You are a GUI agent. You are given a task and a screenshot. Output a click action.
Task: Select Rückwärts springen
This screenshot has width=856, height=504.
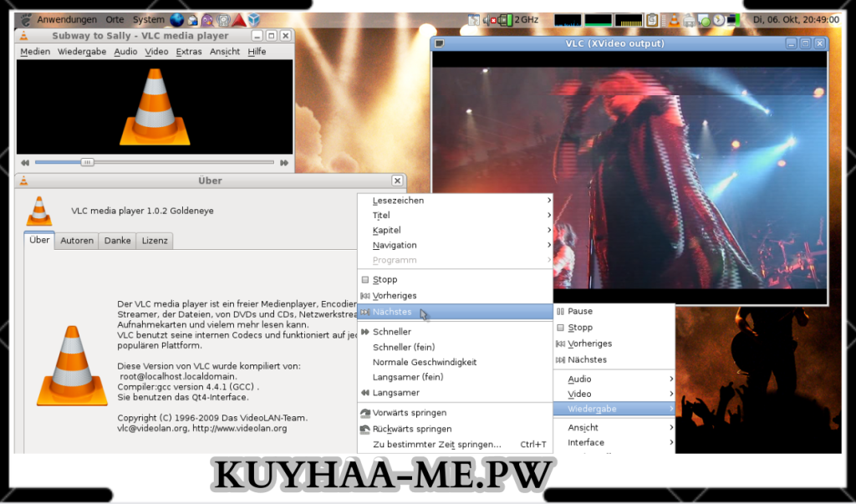[x=455, y=429]
